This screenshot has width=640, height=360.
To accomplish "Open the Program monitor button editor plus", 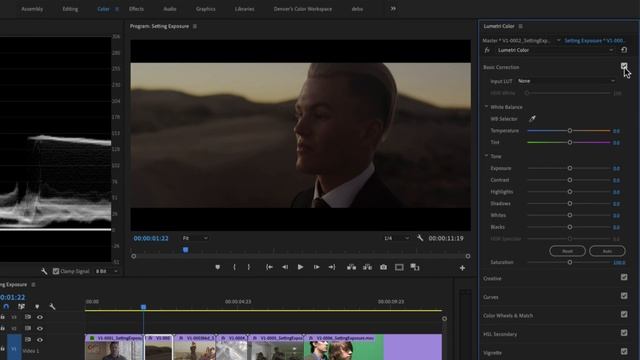I will (x=462, y=268).
